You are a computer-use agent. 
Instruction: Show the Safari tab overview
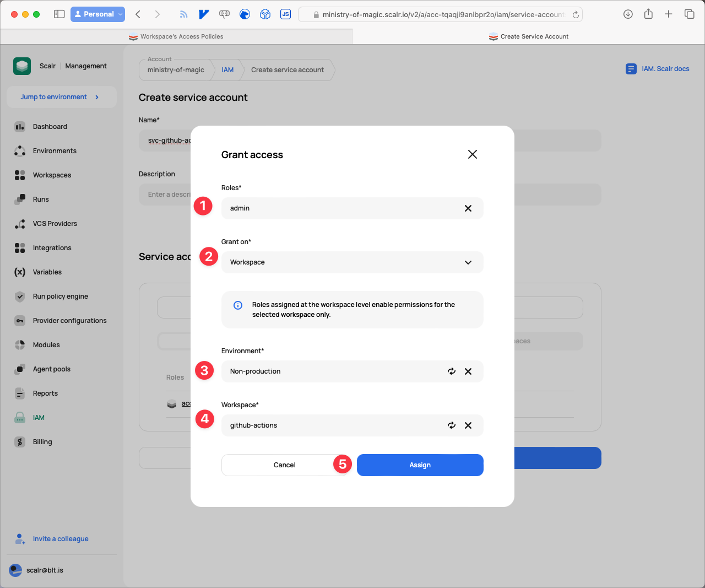[689, 14]
